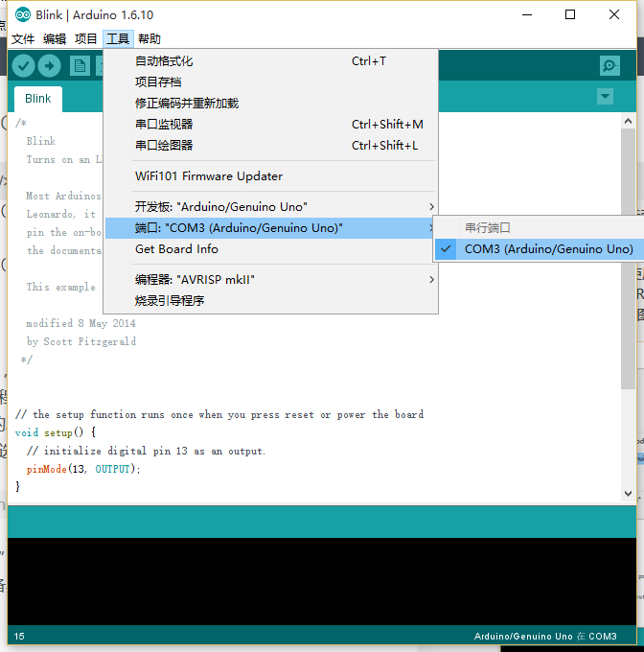This screenshot has width=644, height=652.
Task: Switch to the Blink sketch tab
Action: [x=37, y=99]
